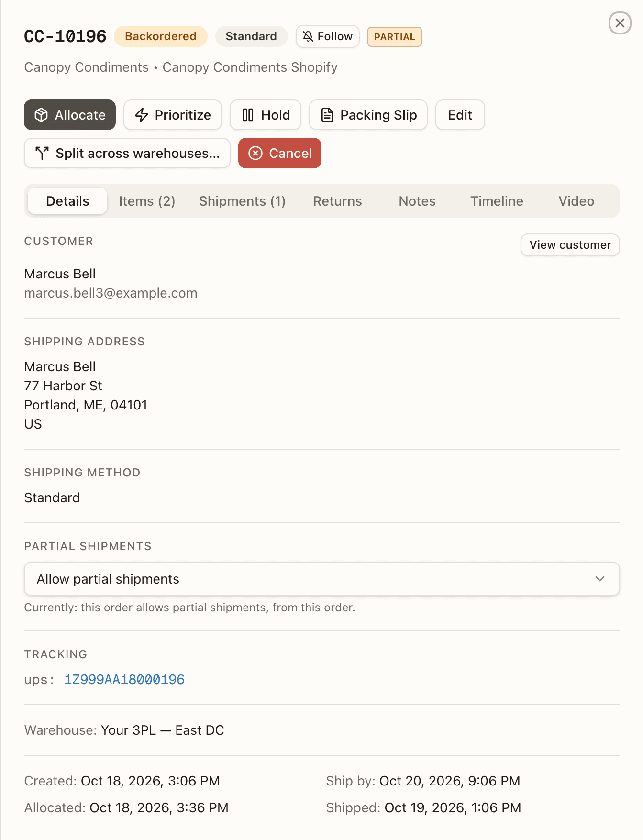The image size is (643, 840).
Task: Click Canopy Condiments Shopify channel text
Action: point(250,67)
